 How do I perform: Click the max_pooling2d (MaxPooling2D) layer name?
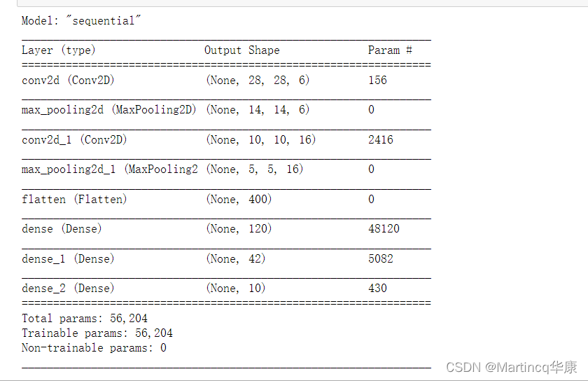point(109,110)
